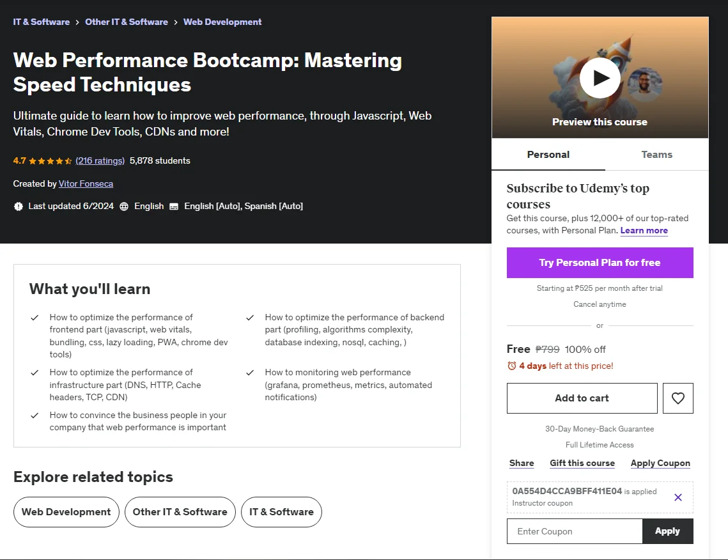Click 'Explore related topics' heading
728x560 pixels.
[x=93, y=477]
